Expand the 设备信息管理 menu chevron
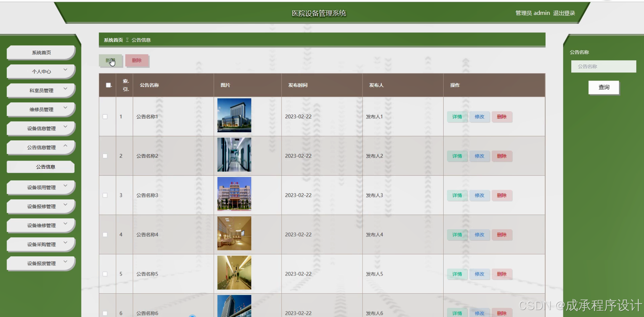The height and width of the screenshot is (317, 644). (x=65, y=127)
